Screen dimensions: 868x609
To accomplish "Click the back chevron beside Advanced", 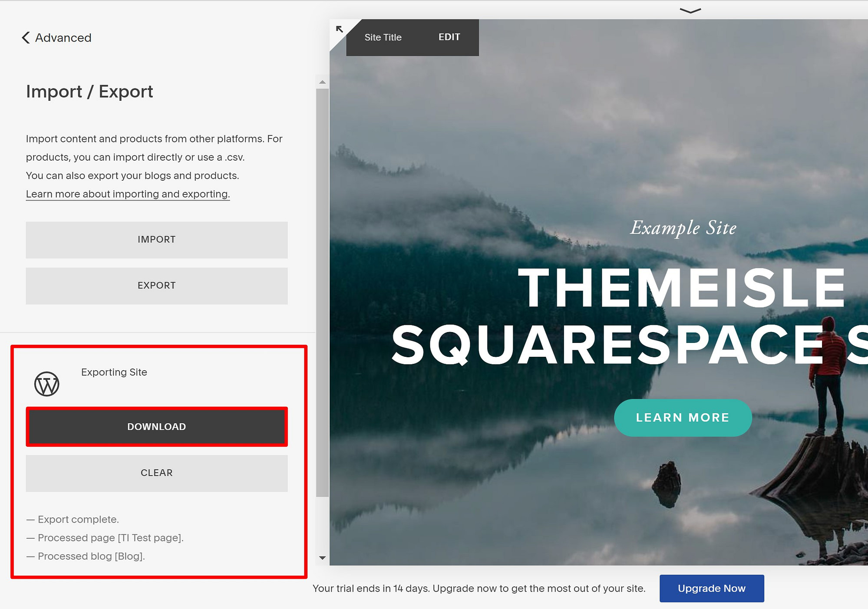I will pyautogui.click(x=26, y=38).
